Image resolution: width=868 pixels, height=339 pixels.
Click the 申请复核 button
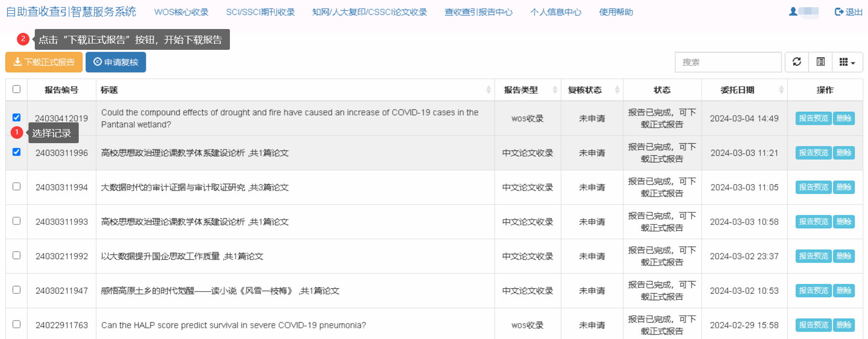click(x=116, y=62)
